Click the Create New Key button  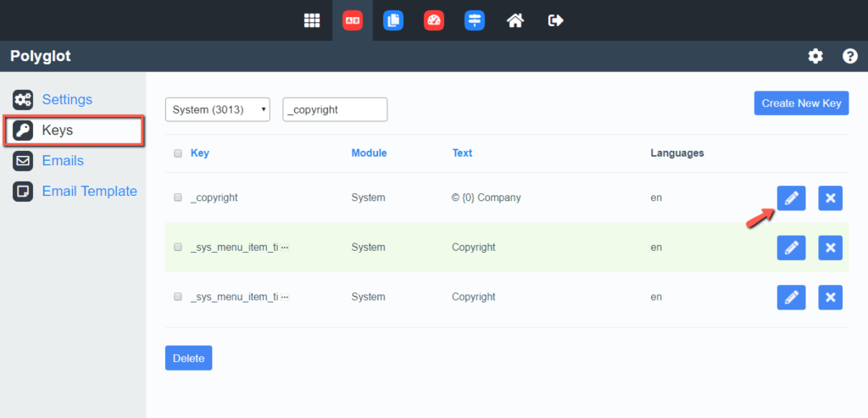click(x=801, y=103)
